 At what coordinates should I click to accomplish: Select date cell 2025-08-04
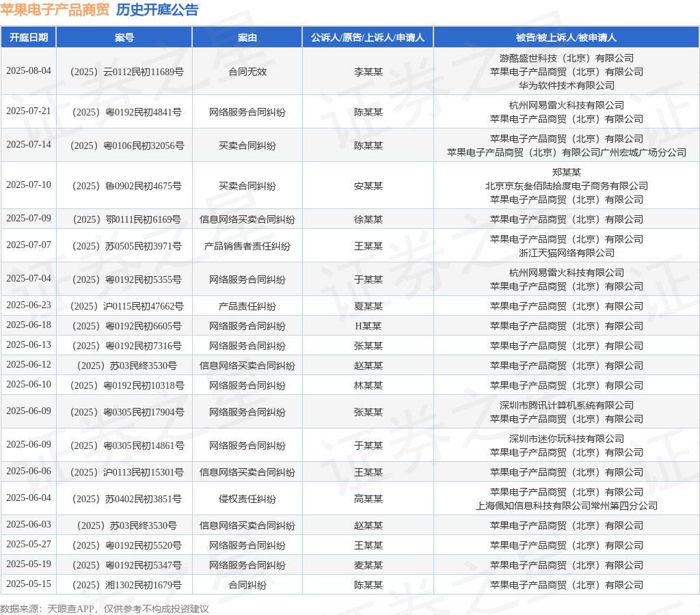click(x=29, y=71)
